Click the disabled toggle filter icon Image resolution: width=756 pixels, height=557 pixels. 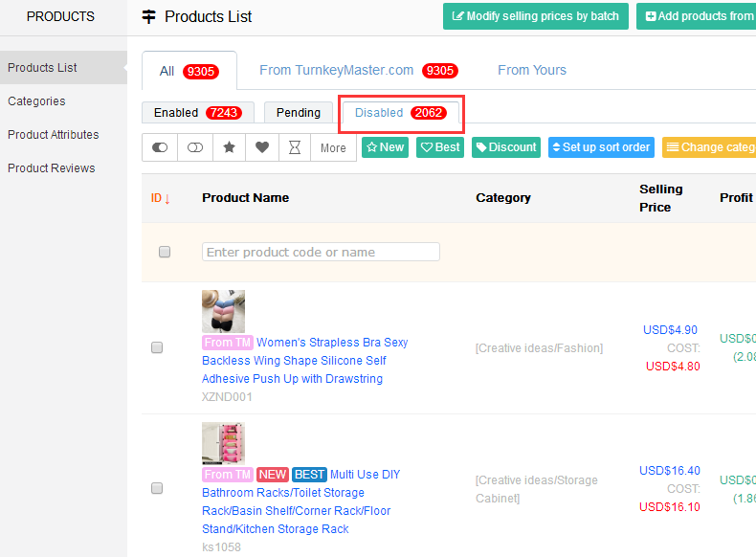click(x=194, y=148)
